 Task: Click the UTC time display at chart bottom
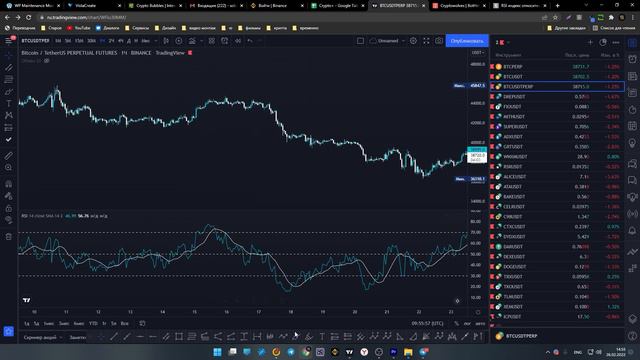(427, 323)
